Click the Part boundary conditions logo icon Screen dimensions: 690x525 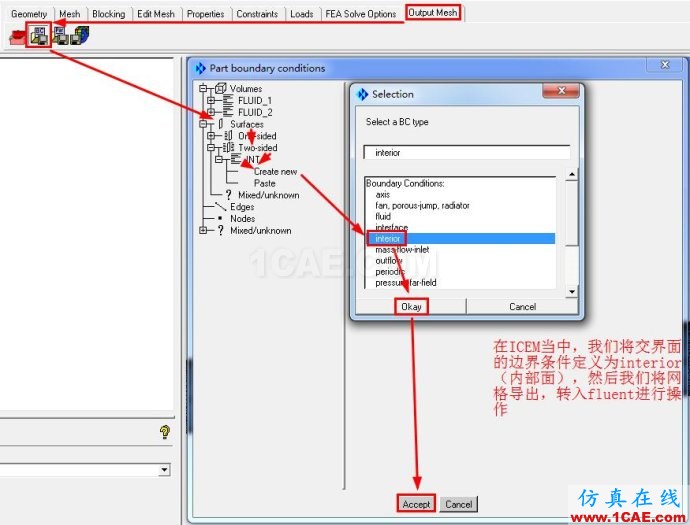click(200, 68)
